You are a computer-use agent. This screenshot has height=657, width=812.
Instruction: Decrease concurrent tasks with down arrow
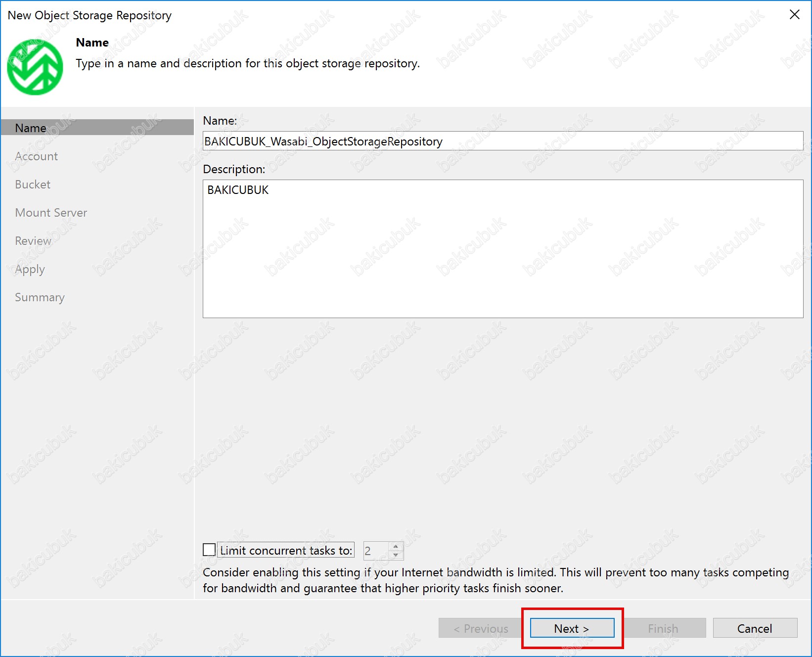[396, 555]
